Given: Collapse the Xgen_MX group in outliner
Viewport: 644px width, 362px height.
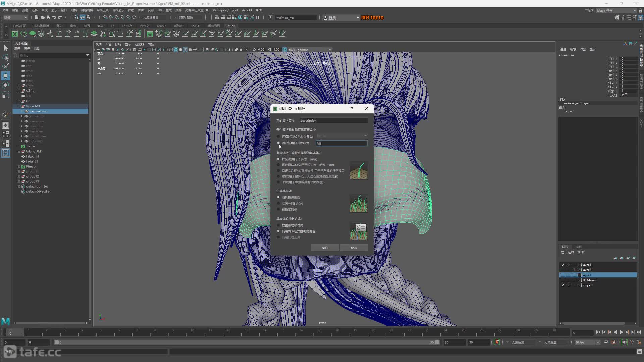Looking at the screenshot, I should [19, 106].
